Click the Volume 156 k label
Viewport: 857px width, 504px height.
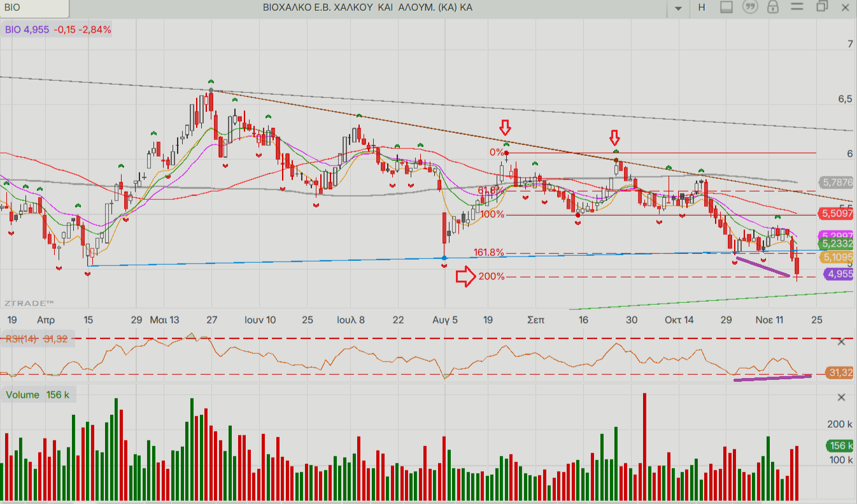pos(38,395)
